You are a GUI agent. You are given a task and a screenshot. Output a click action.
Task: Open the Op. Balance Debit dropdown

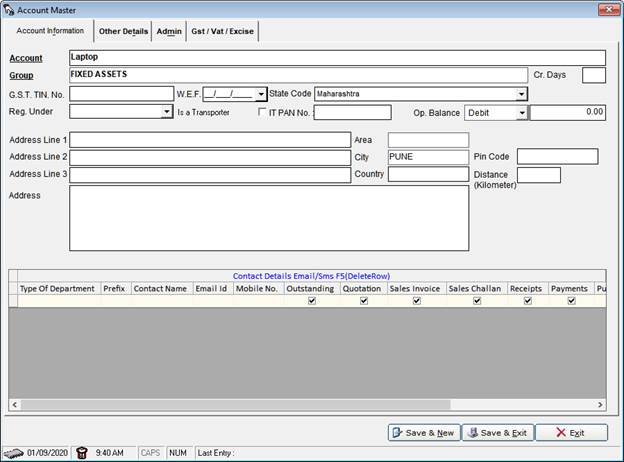pyautogui.click(x=521, y=113)
